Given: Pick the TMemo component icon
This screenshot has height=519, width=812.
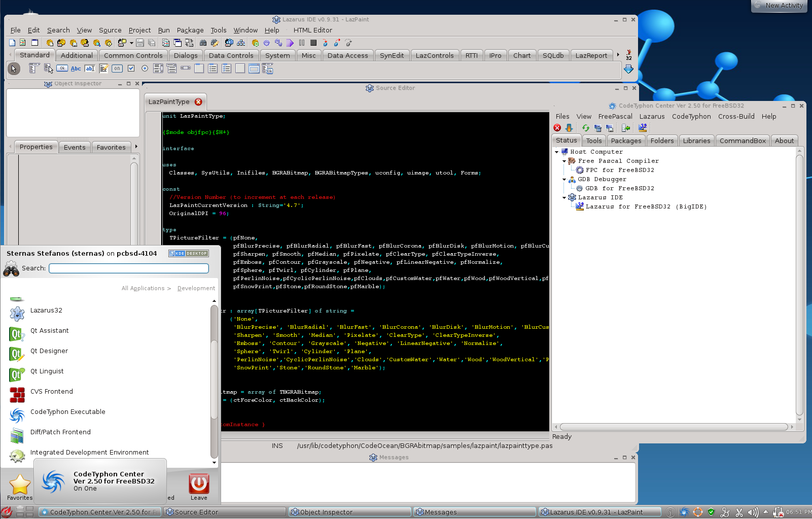Looking at the screenshot, I should coord(103,68).
